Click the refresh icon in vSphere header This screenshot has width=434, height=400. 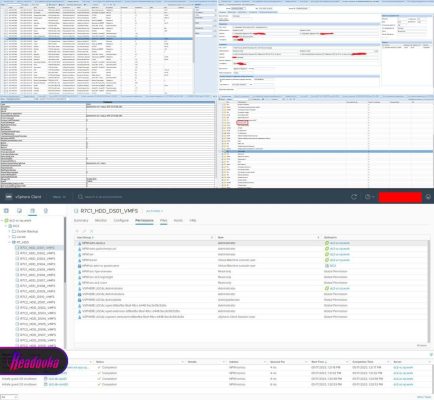pos(354,197)
